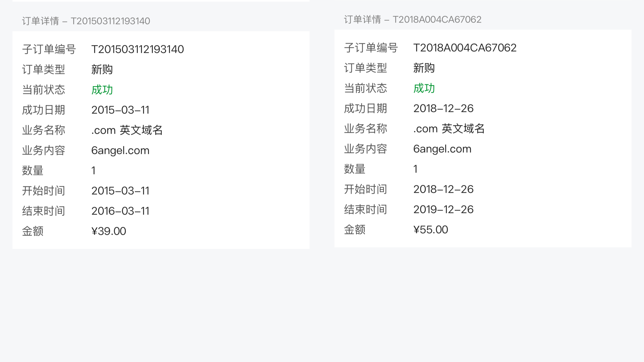
Task: Click the quantity value 1 in left panel
Action: click(94, 170)
